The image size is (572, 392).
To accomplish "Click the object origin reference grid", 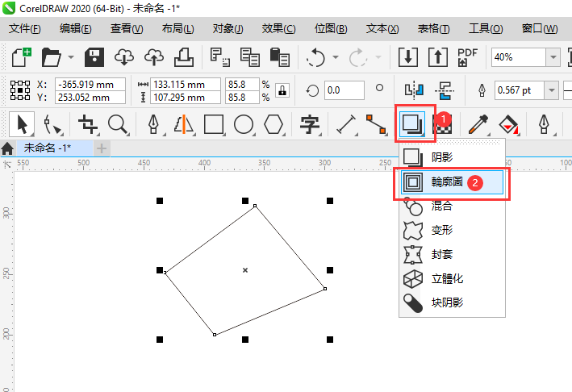I will click(20, 90).
